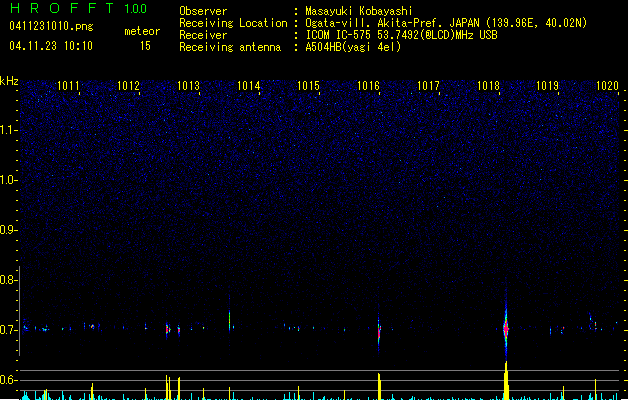
Task: Click frequency axis label 0.9
Action: (x=8, y=230)
